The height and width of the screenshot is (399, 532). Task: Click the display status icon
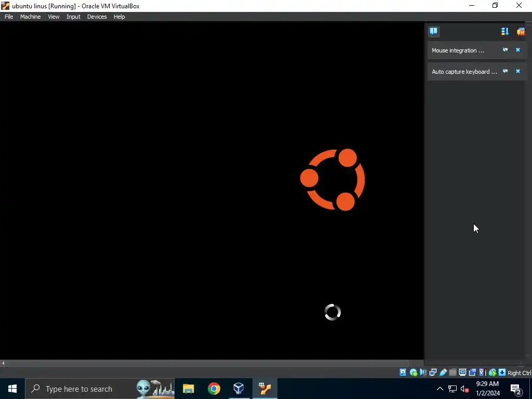pyautogui.click(x=462, y=373)
